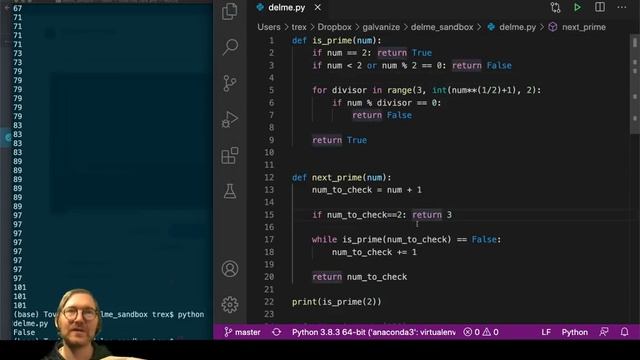The image size is (640, 360).
Task: Click the 'False' output in the terminal
Action: tap(24, 333)
